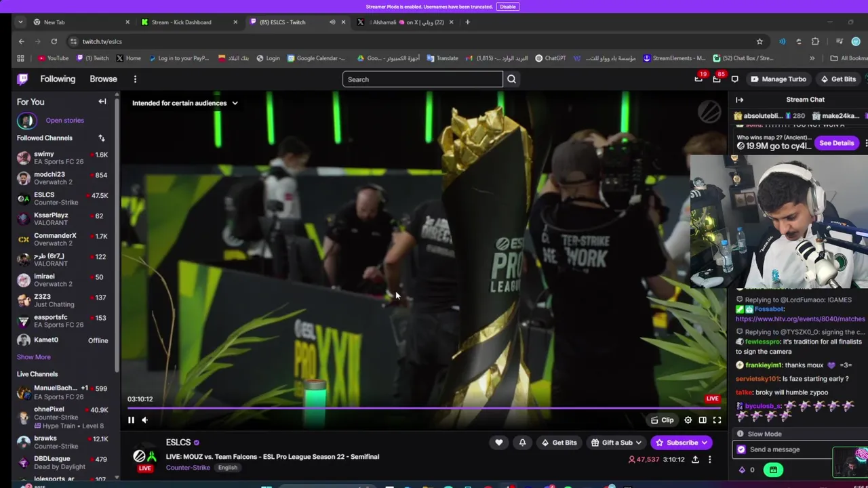Expand the Intended for certain audiences dropdown
The width and height of the screenshot is (868, 488).
(x=185, y=103)
